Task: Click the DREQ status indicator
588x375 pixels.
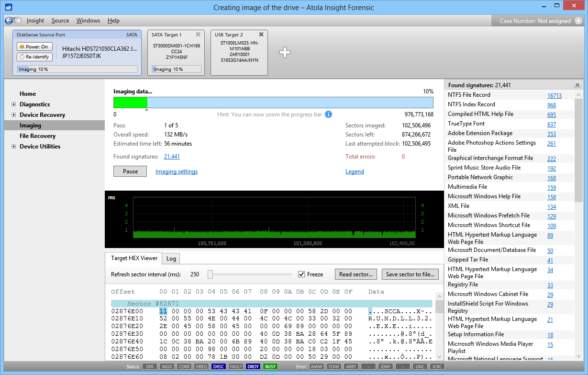Action: point(202,366)
